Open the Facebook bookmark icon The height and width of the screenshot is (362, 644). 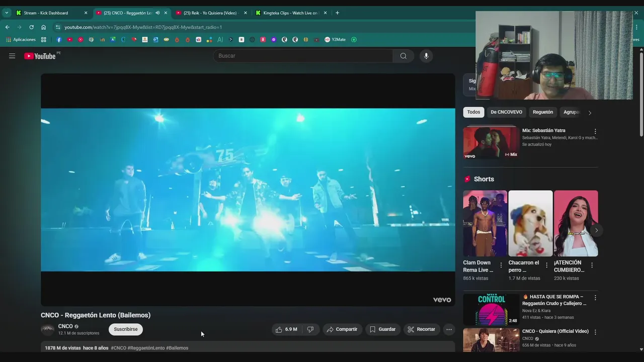tap(59, 40)
